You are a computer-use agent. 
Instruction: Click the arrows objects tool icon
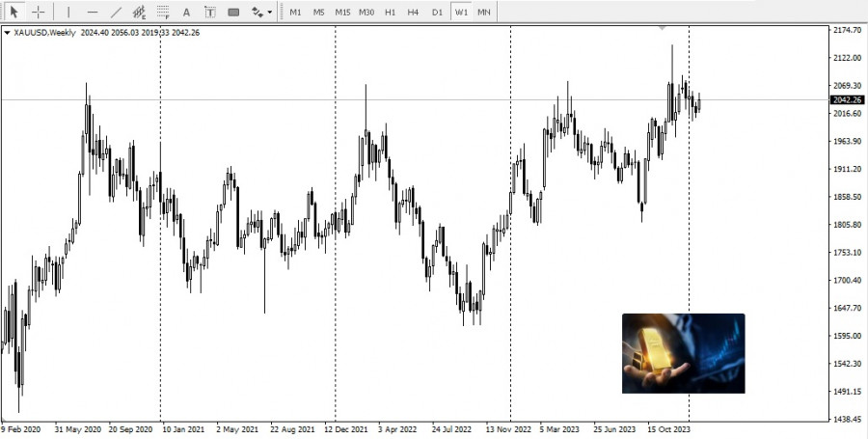point(258,12)
